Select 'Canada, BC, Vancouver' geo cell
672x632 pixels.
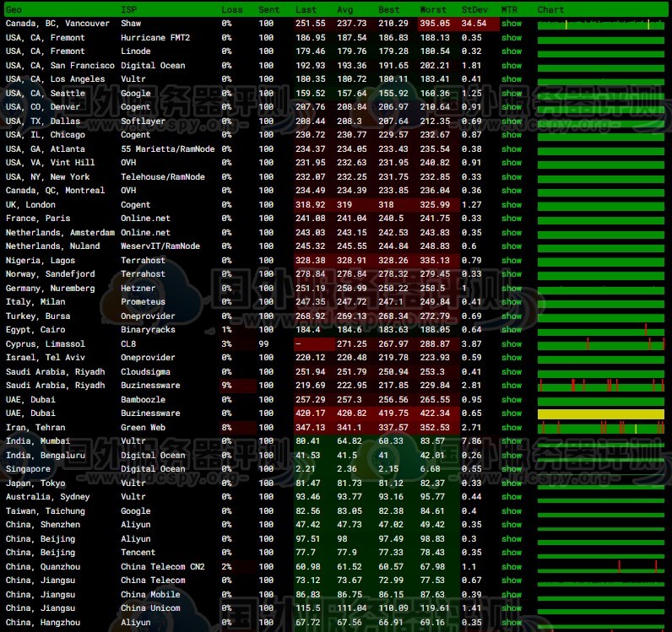point(57,24)
